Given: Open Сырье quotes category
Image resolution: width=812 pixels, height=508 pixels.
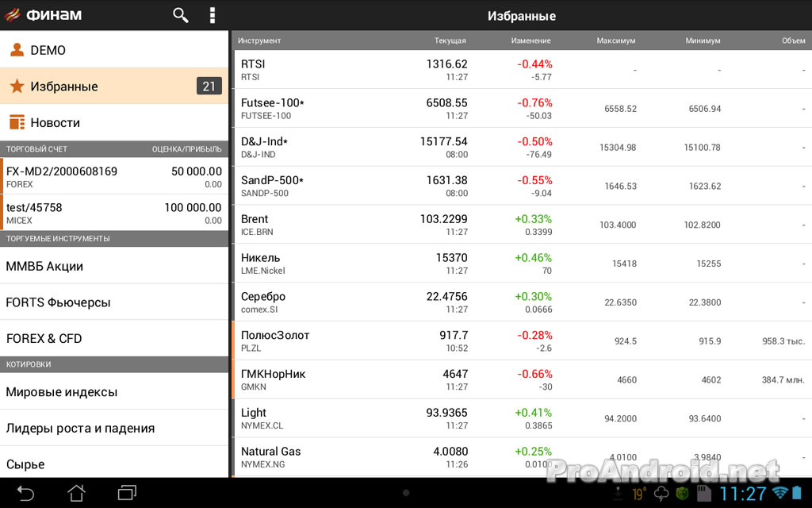Looking at the screenshot, I should tap(114, 462).
